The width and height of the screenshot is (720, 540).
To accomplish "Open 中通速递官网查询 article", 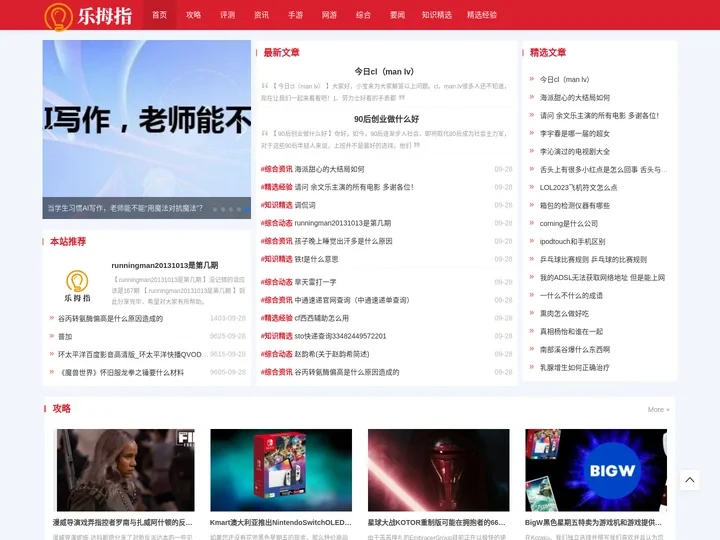I will pyautogui.click(x=352, y=300).
